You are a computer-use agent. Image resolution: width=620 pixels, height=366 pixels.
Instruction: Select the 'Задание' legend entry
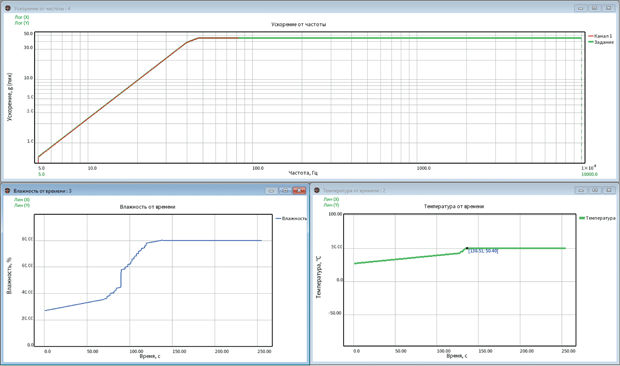pyautogui.click(x=601, y=42)
